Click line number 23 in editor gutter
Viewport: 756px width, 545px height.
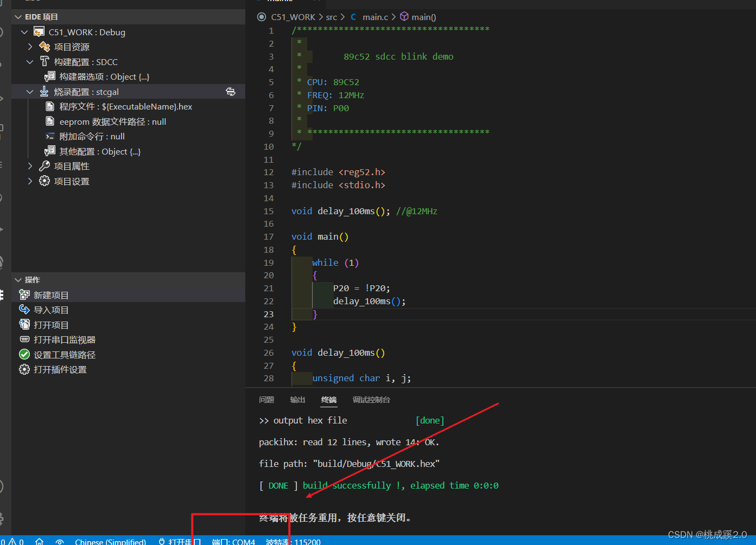point(269,314)
